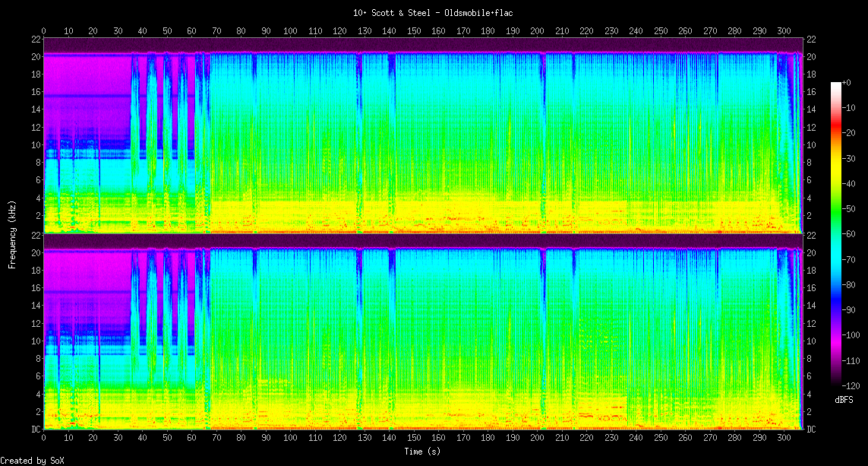The width and height of the screenshot is (868, 466).
Task: Click the "DC" label at the bottom-right corner
Action: [811, 430]
